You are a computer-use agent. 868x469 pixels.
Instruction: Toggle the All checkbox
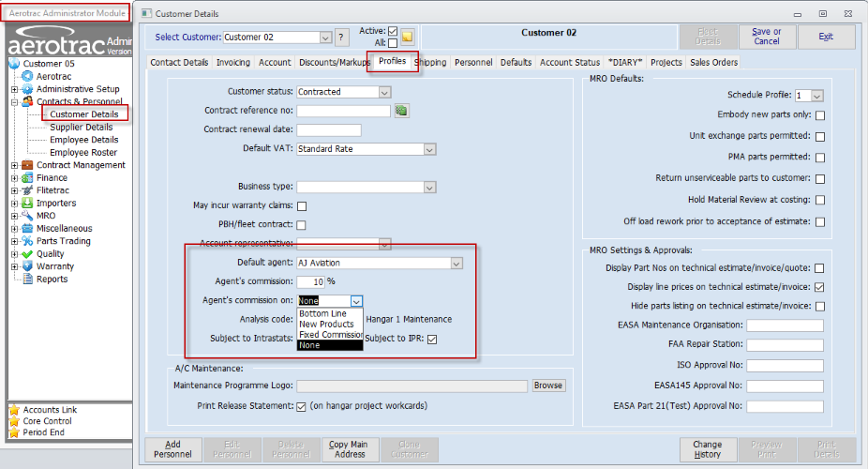coord(393,42)
